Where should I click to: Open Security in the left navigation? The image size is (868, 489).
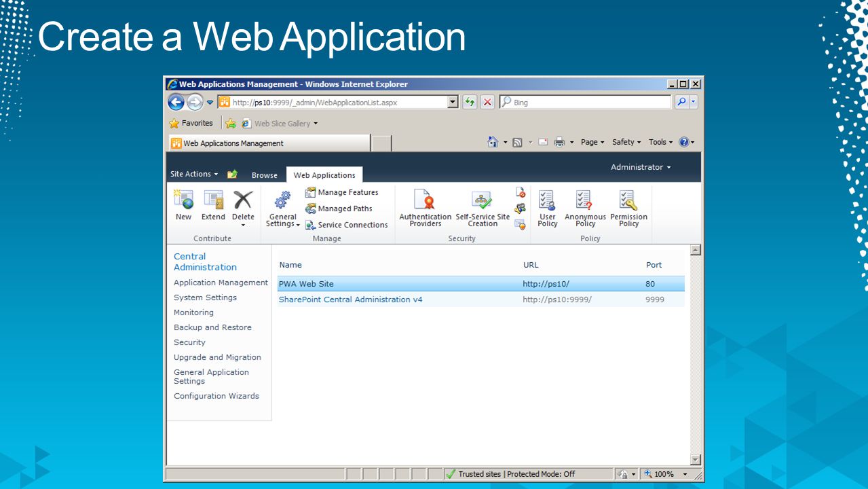click(189, 342)
